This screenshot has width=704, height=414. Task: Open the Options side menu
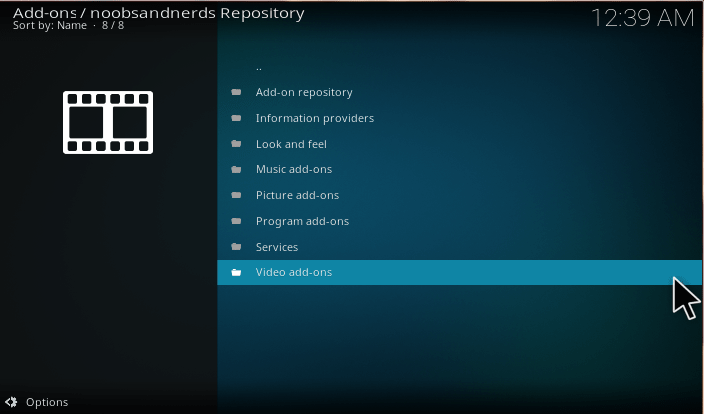[x=37, y=402]
